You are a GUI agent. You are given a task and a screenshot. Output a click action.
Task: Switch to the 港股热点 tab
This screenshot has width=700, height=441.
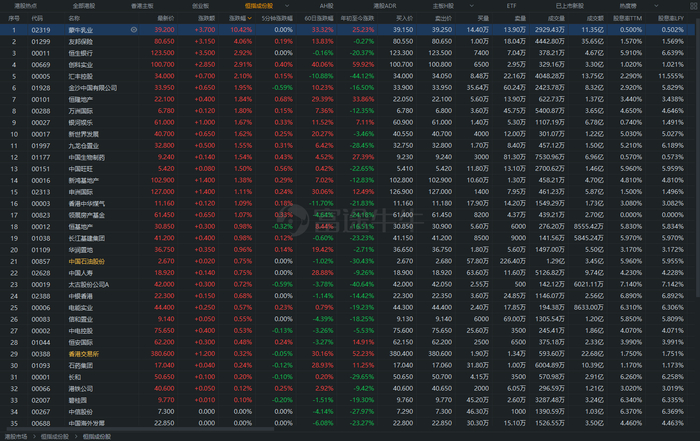tap(25, 6)
